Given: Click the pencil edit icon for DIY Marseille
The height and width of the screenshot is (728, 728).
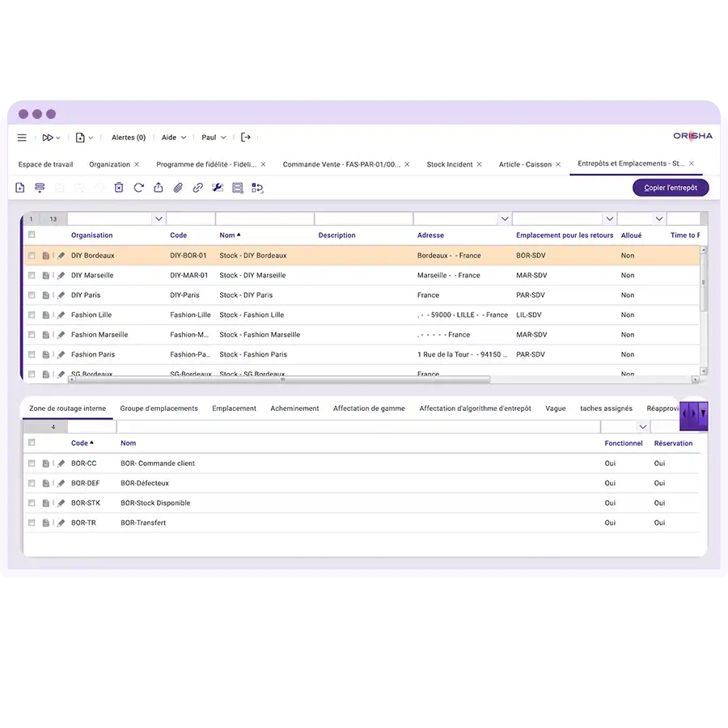Looking at the screenshot, I should (61, 276).
